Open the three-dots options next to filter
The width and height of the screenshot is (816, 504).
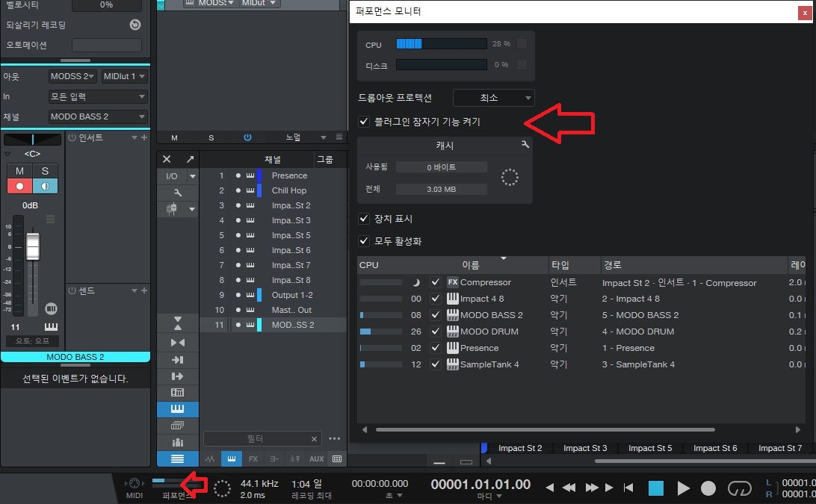[335, 438]
